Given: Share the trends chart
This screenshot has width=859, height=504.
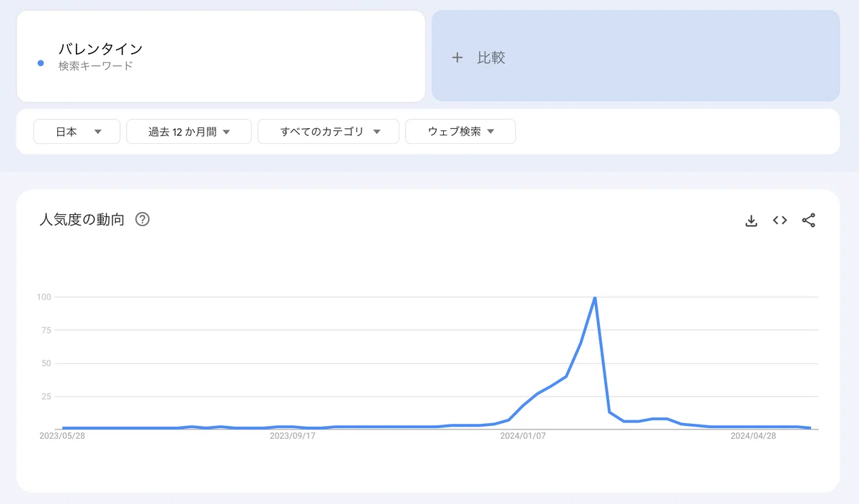Looking at the screenshot, I should point(808,220).
